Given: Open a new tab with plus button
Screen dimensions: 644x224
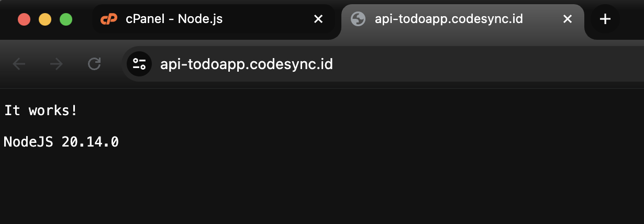Looking at the screenshot, I should pyautogui.click(x=605, y=19).
